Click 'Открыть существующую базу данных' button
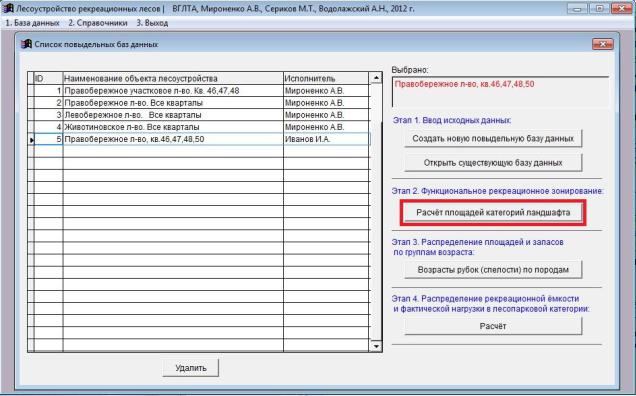636x396 pixels. [x=493, y=163]
